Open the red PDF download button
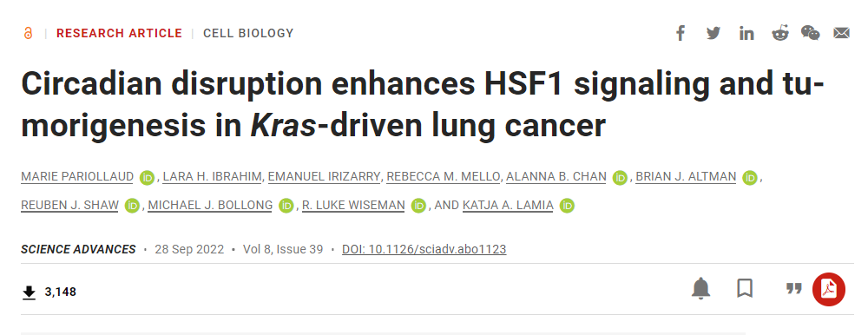 coord(829,289)
